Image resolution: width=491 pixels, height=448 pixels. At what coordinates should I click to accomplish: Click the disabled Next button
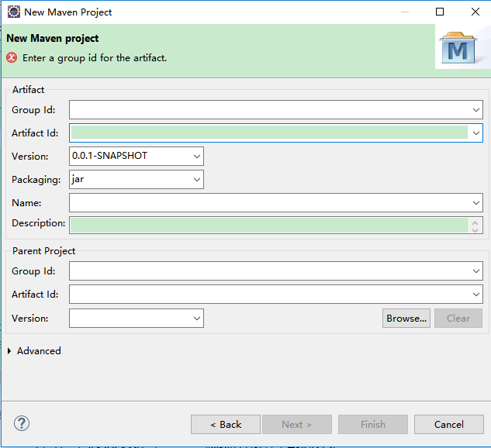pyautogui.click(x=297, y=425)
